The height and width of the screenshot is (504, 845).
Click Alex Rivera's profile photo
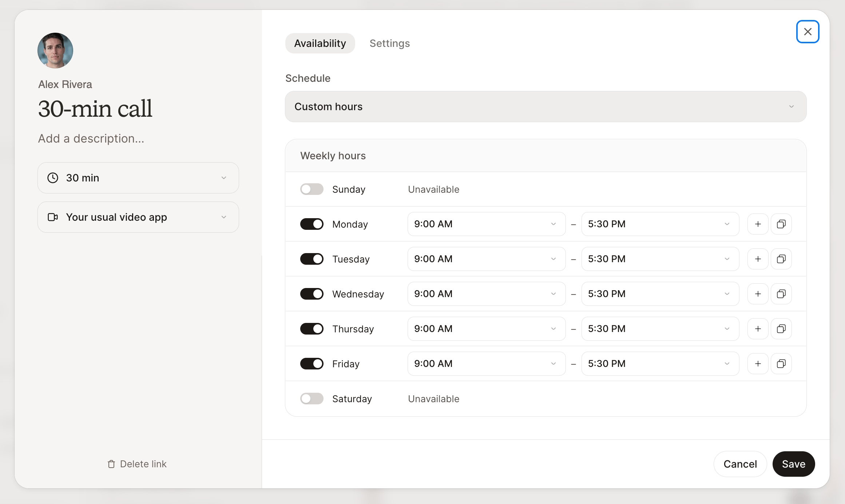pyautogui.click(x=55, y=51)
